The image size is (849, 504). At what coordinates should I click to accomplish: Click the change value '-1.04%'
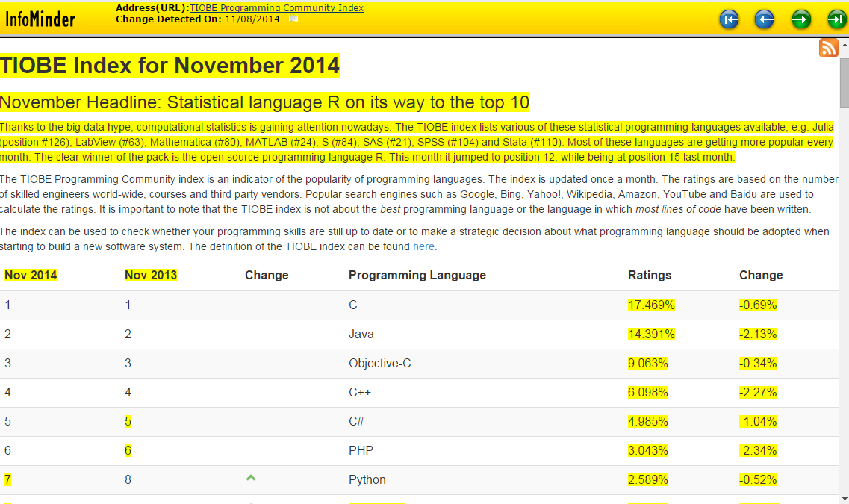click(x=758, y=422)
